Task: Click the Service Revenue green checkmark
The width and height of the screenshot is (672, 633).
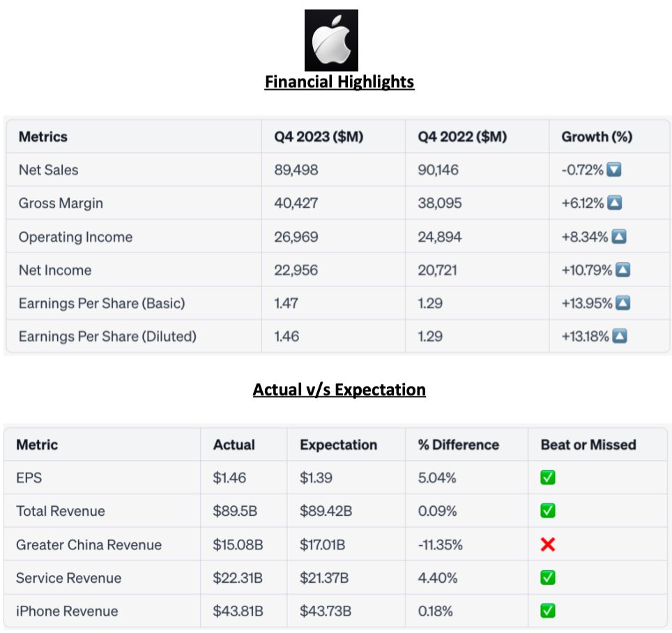Action: click(x=548, y=578)
